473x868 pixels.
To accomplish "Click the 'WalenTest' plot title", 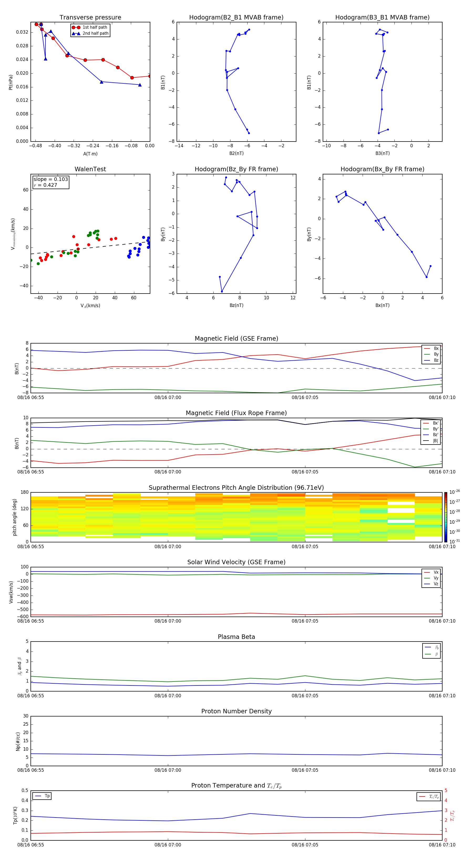I will tap(90, 169).
